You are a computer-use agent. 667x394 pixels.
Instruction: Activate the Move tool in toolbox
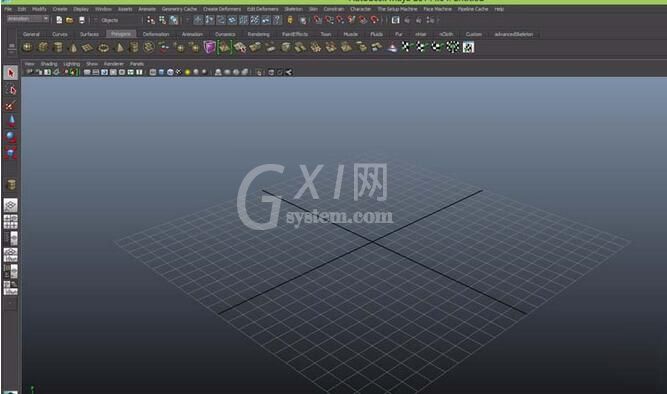click(x=11, y=121)
